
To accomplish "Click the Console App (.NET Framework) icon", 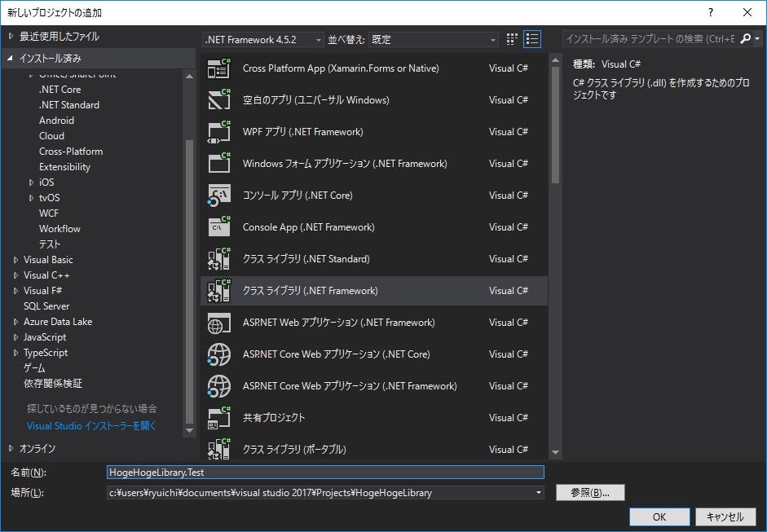I will pos(218,226).
